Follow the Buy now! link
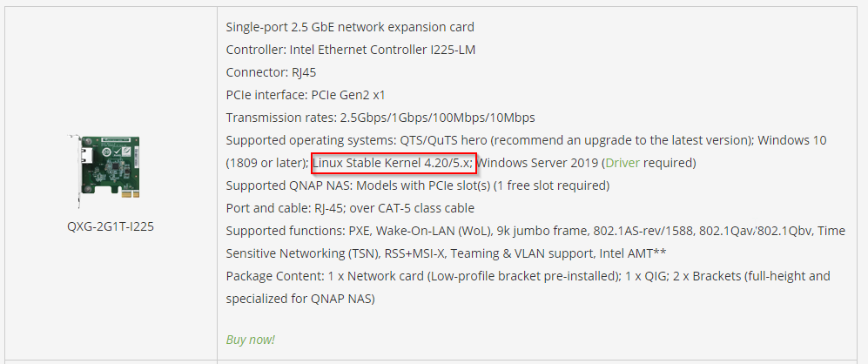This screenshot has width=868, height=364. 250,340
